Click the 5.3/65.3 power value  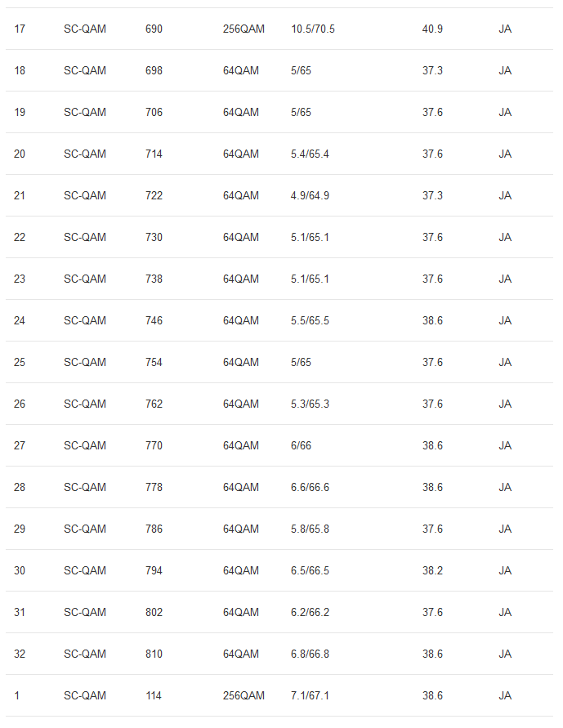[x=310, y=404]
